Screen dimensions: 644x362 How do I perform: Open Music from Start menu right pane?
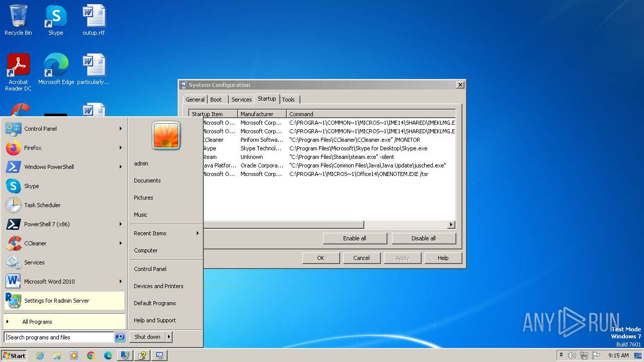pyautogui.click(x=166, y=215)
